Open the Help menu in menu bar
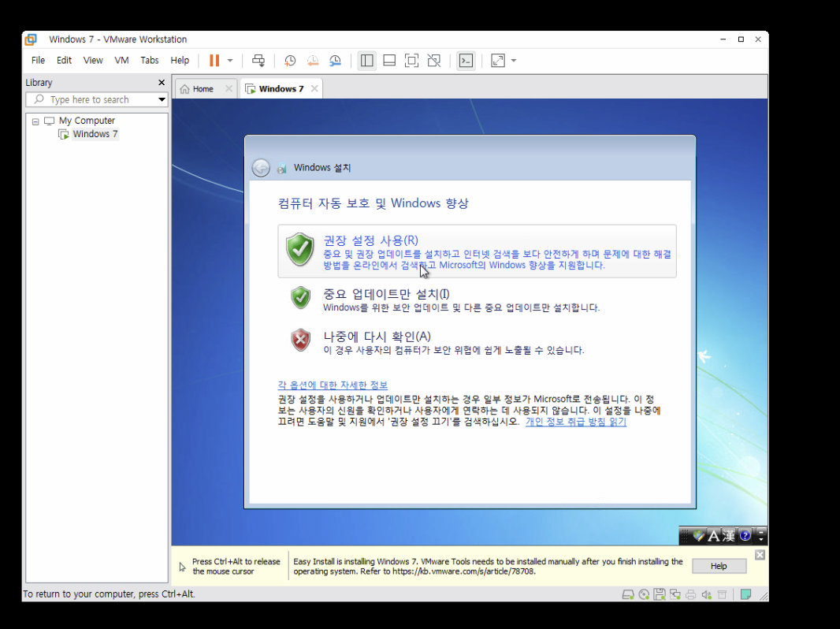Screen dimensions: 840x629 point(180,61)
